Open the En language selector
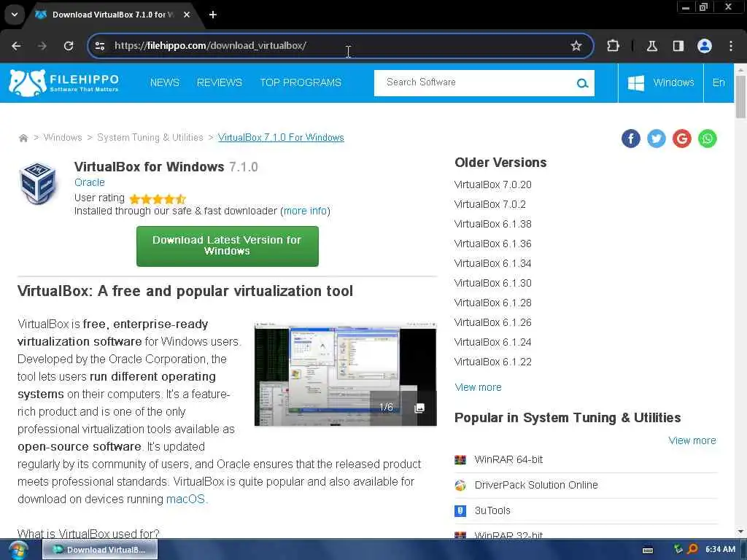 (x=719, y=83)
